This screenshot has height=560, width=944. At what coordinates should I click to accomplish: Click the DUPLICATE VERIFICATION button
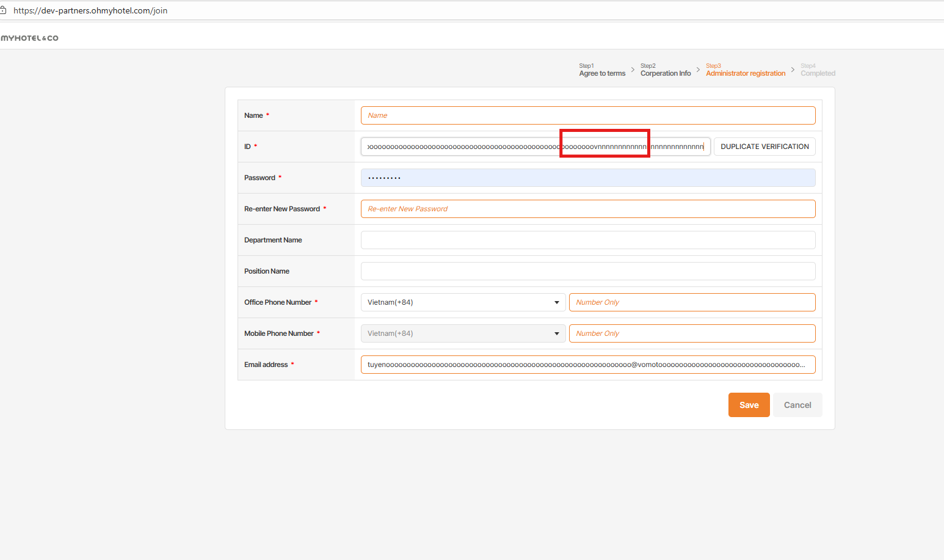[764, 147]
